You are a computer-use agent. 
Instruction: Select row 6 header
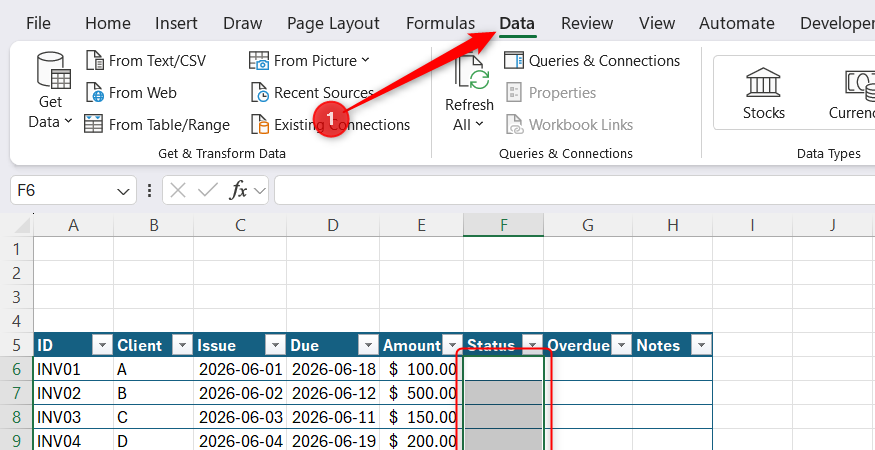coord(17,369)
